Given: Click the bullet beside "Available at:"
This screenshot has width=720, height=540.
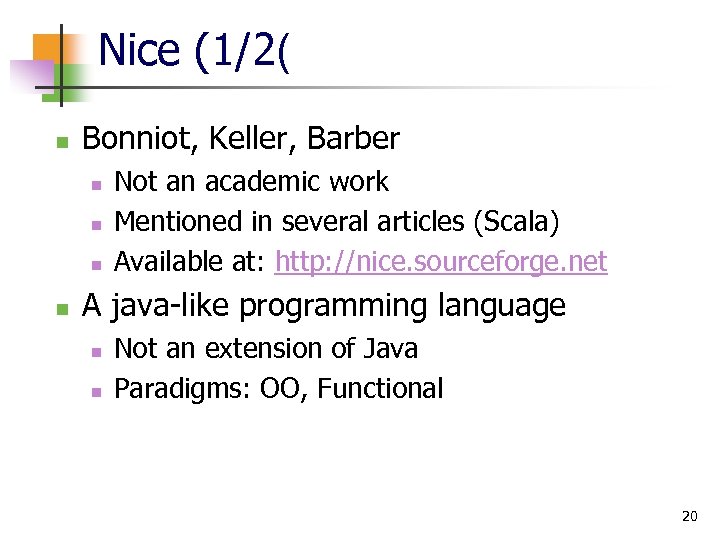Looking at the screenshot, I should tap(96, 265).
